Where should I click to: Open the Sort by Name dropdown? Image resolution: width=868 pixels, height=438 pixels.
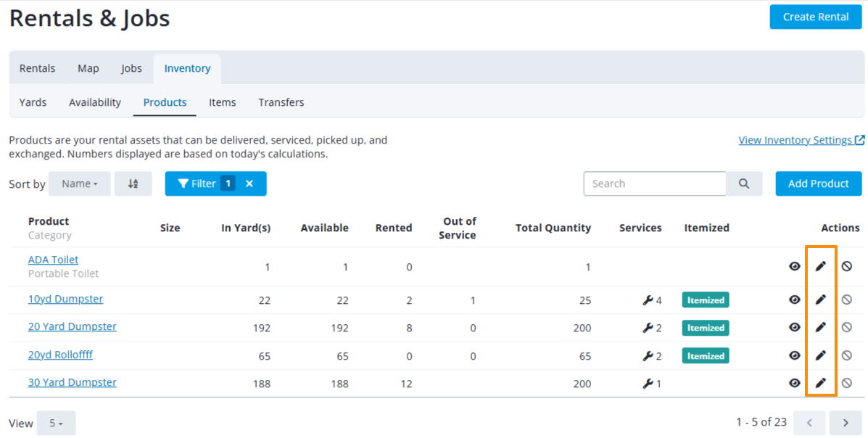80,184
